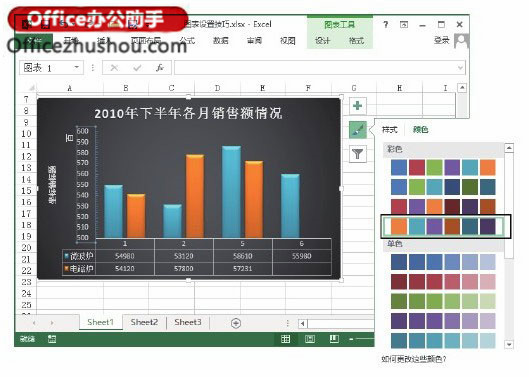Open the Help question mark icon
This screenshot has width=529, height=377.
coord(386,24)
